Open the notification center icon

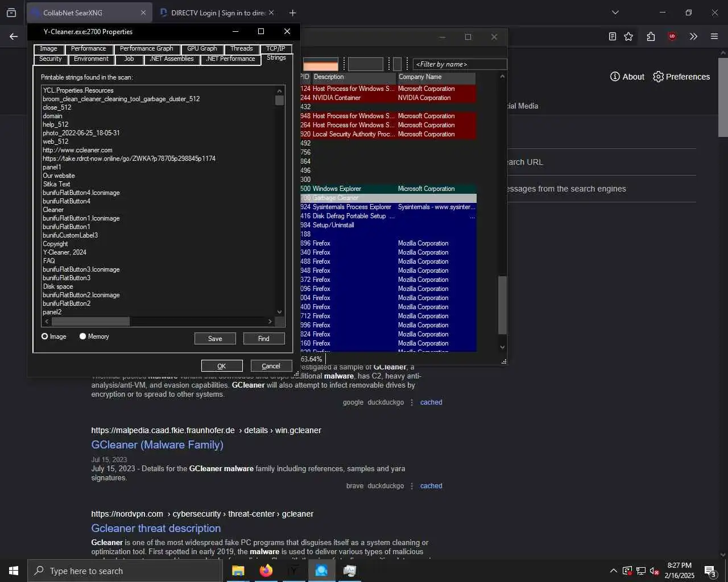[x=710, y=571]
